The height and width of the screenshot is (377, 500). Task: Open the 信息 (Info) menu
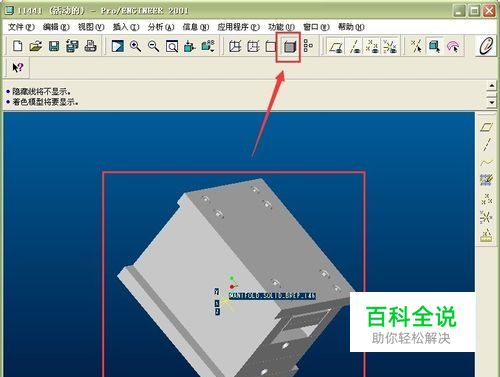point(196,27)
